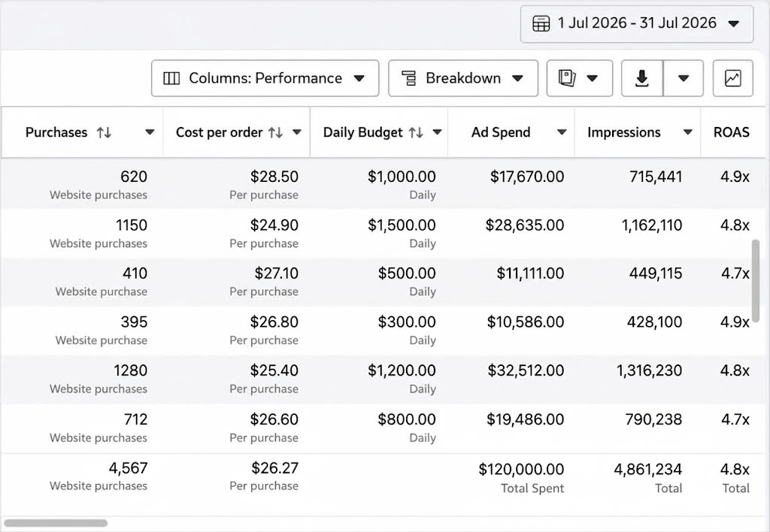This screenshot has width=770, height=532.
Task: Click the 790,238 impressions value
Action: [x=653, y=419]
